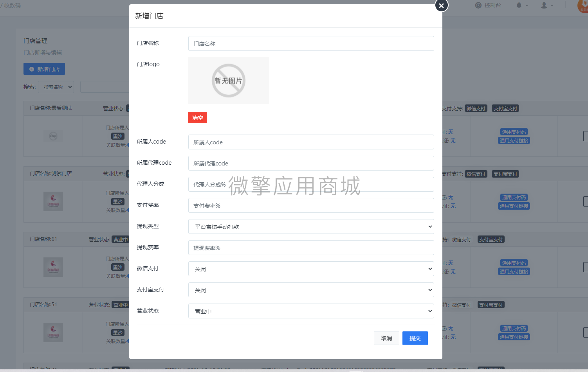Click 通用支付码 for store 61

(x=514, y=263)
